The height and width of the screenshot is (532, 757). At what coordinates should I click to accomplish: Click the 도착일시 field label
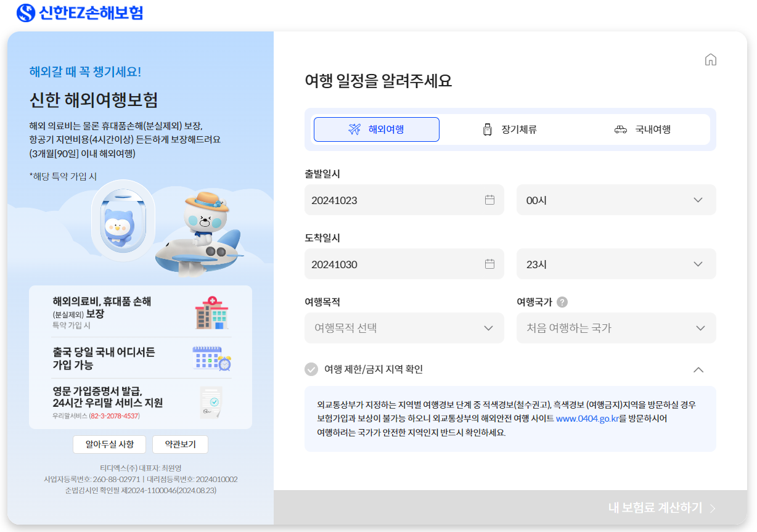pyautogui.click(x=322, y=238)
